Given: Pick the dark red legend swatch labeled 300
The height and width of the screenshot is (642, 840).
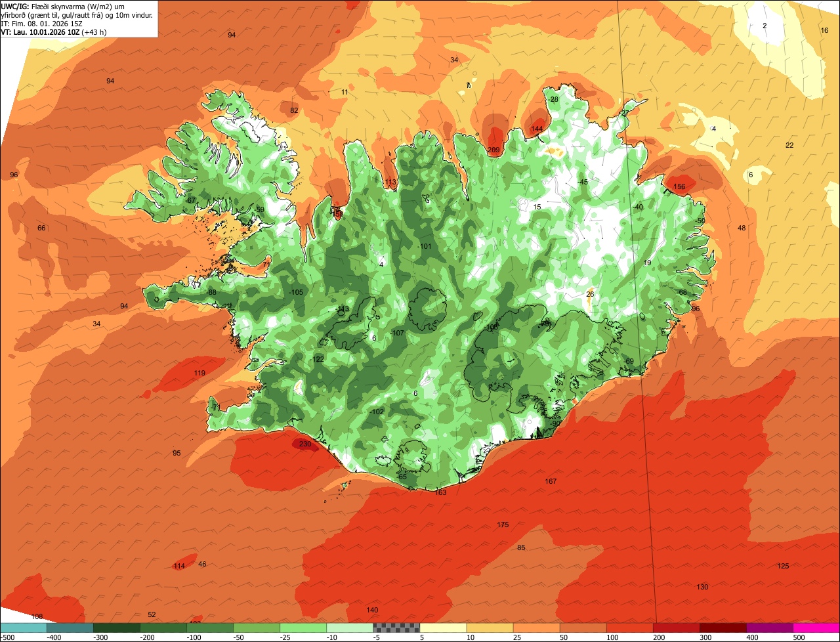Looking at the screenshot, I should pos(723,628).
